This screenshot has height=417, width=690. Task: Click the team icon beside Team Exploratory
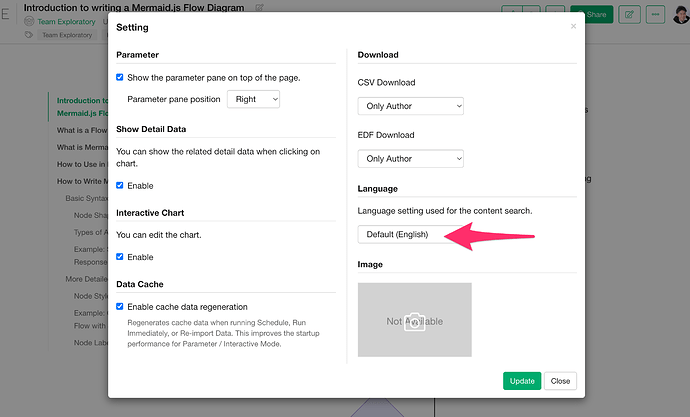coord(29,21)
